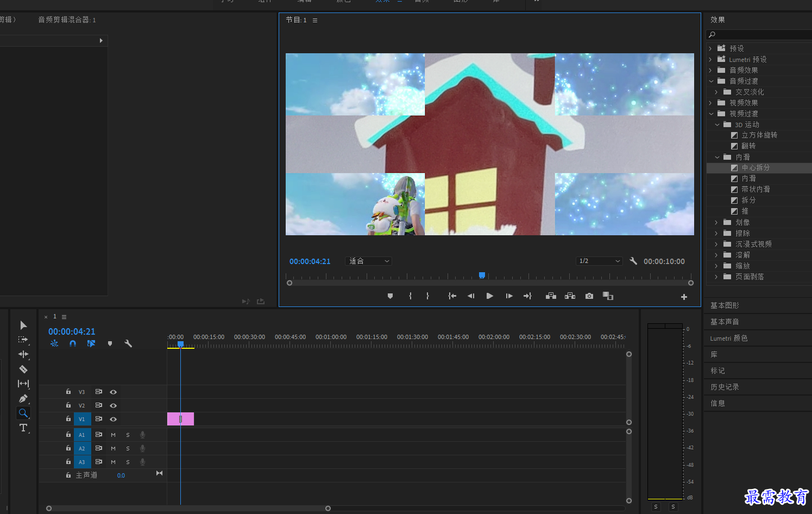
Task: Select the Zoom magnifier tool
Action: (x=23, y=413)
